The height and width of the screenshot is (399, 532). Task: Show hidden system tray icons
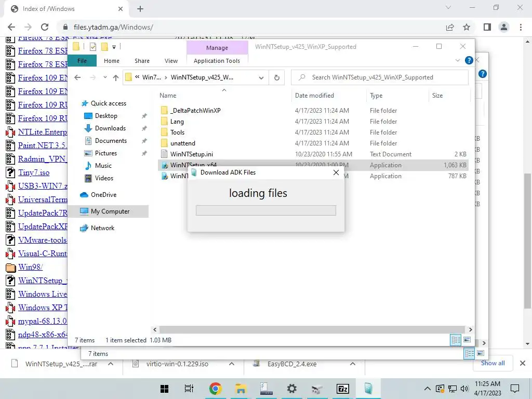click(428, 389)
